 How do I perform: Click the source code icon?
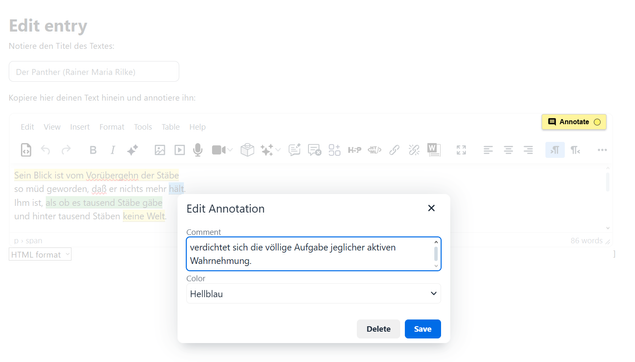coord(26,150)
